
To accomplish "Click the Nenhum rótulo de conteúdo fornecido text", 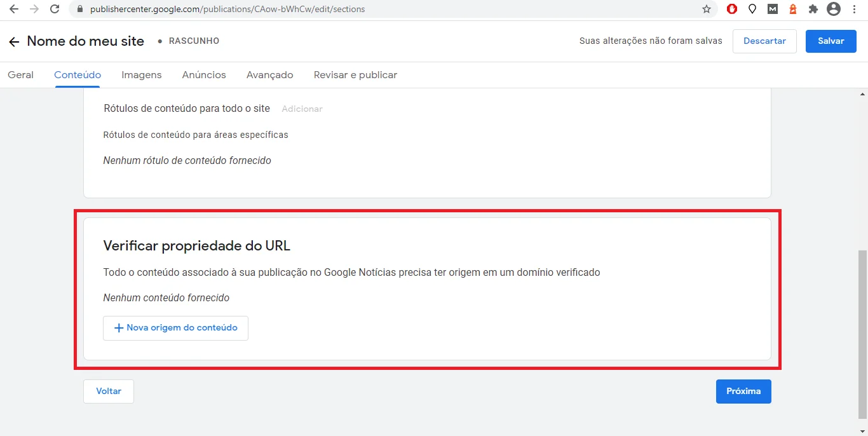I will click(187, 161).
